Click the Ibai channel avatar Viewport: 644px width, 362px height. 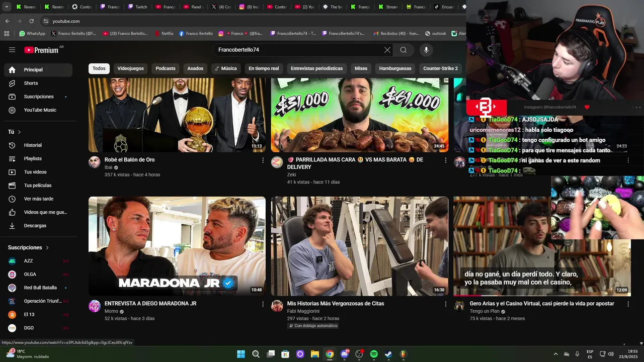[x=95, y=162]
